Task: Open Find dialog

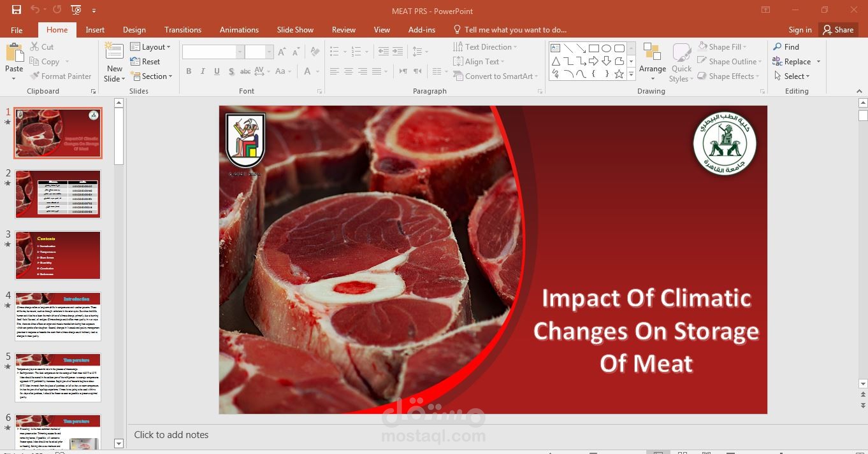Action: point(786,47)
